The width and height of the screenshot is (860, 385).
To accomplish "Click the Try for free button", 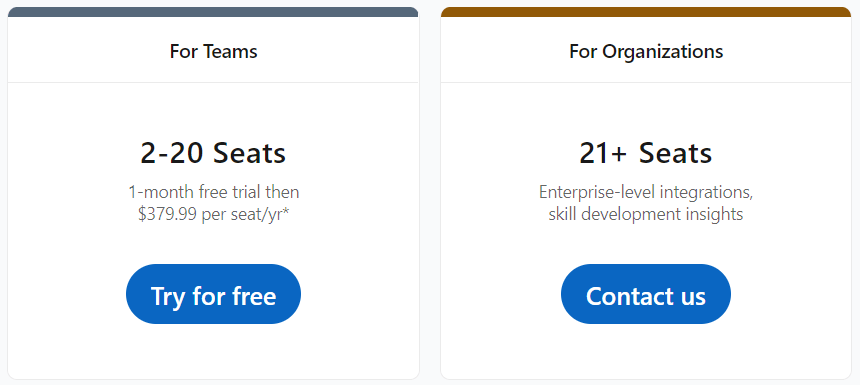I will pyautogui.click(x=213, y=294).
